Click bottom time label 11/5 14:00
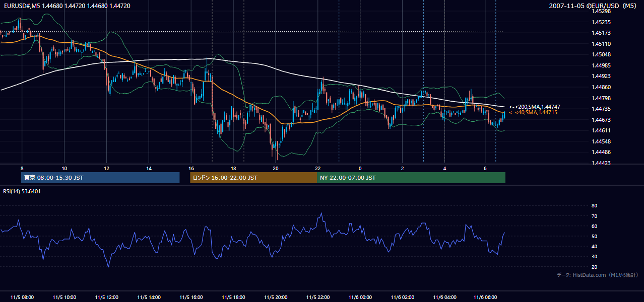The image size is (644, 302). point(149,297)
